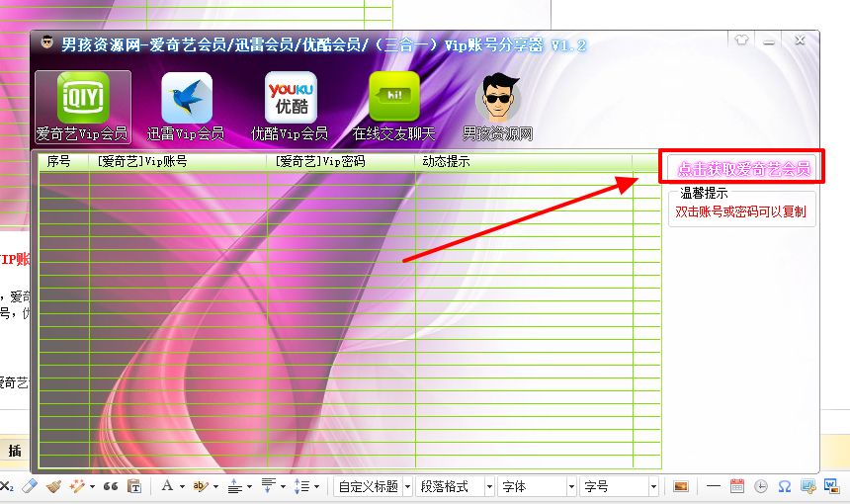Open the 段落格式 dropdown
850x504 pixels.
pos(456,486)
